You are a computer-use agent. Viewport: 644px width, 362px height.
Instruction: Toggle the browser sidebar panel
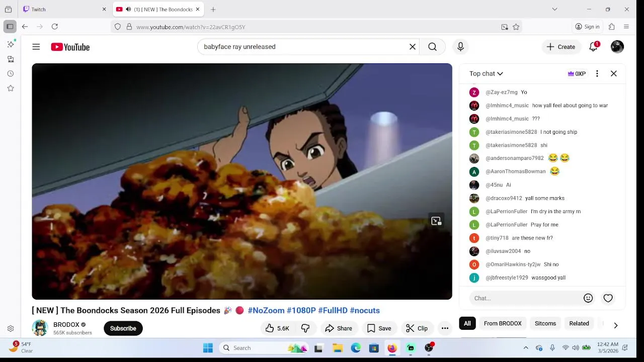tap(10, 27)
